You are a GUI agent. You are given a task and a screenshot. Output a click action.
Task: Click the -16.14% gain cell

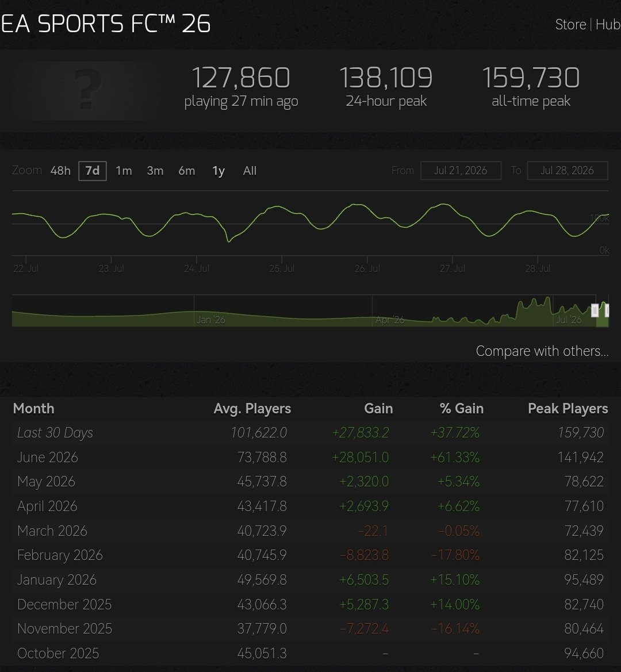click(455, 629)
